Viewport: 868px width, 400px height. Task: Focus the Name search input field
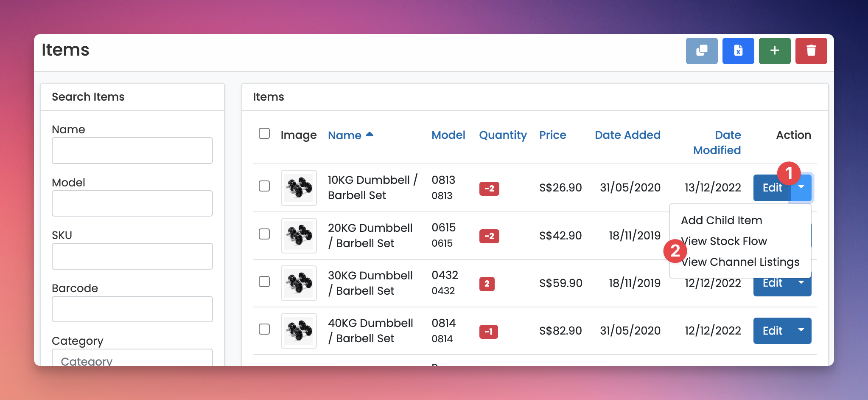pyautogui.click(x=132, y=150)
